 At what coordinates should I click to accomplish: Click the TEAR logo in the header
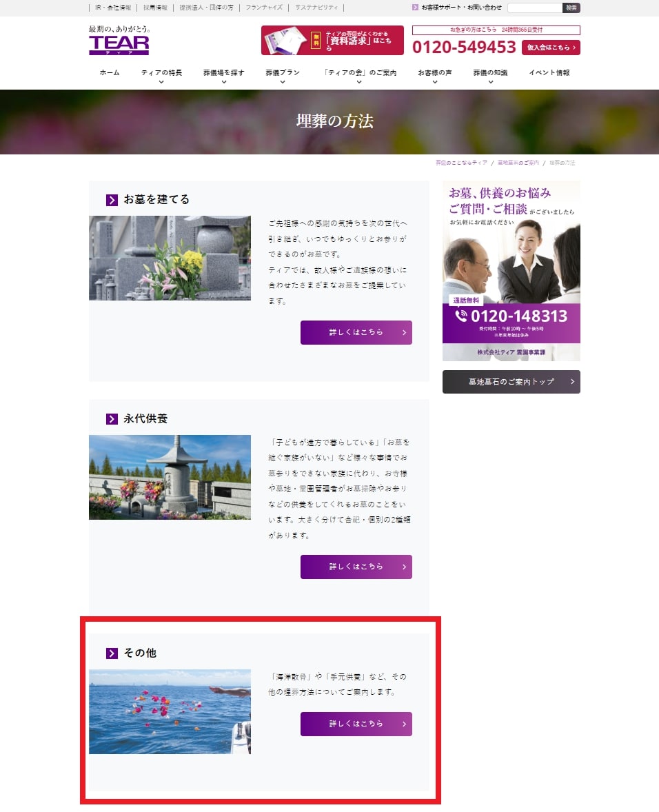[119, 41]
